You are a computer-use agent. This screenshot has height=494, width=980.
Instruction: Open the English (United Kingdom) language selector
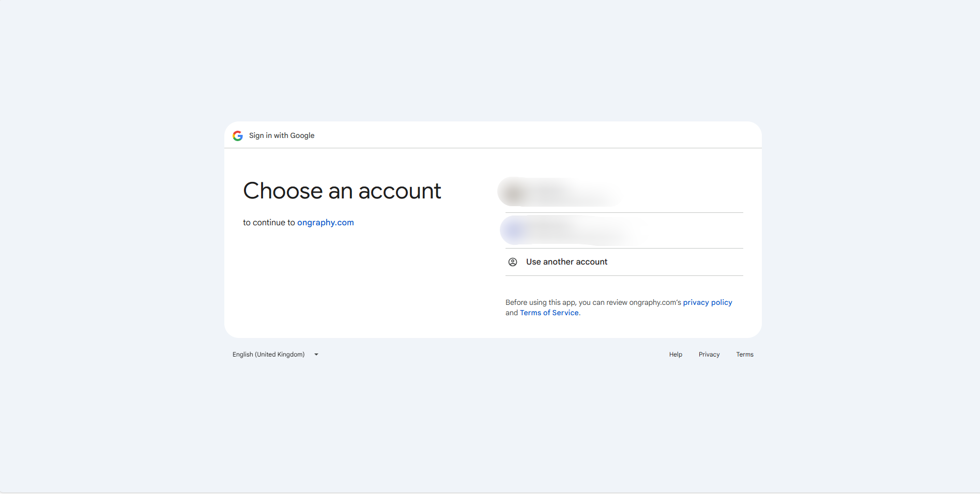(269, 354)
